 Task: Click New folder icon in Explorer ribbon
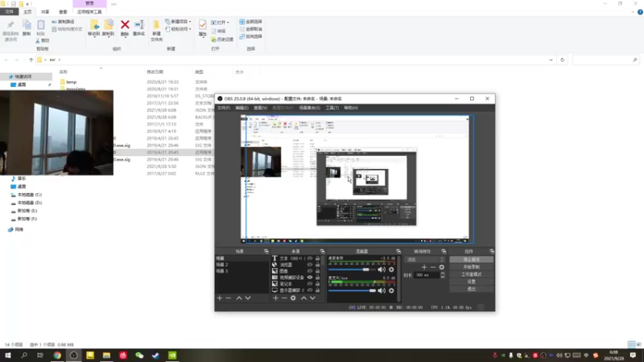(x=156, y=25)
